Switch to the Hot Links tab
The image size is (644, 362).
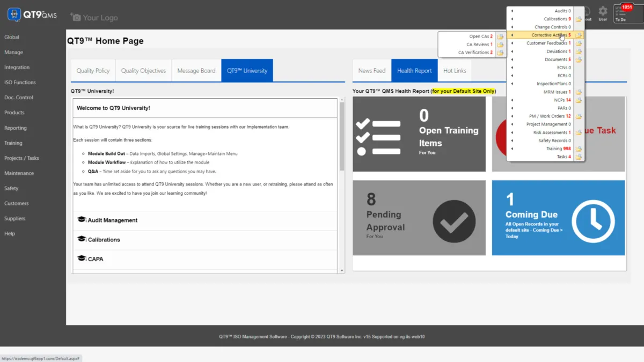tap(455, 71)
